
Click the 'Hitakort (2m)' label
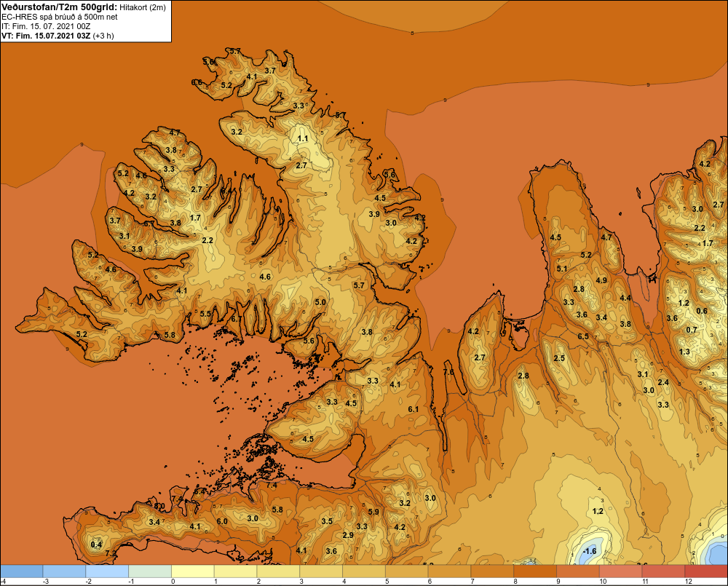[x=143, y=7]
